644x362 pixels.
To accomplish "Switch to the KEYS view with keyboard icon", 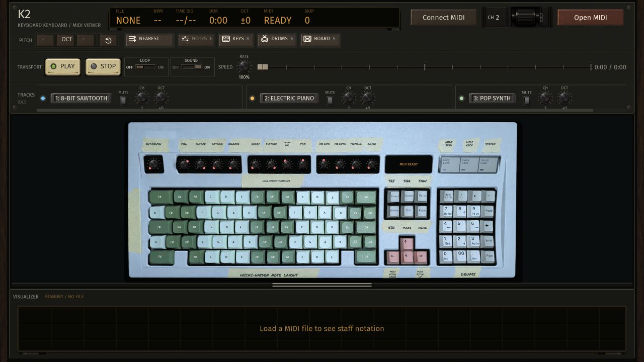I will [x=235, y=39].
